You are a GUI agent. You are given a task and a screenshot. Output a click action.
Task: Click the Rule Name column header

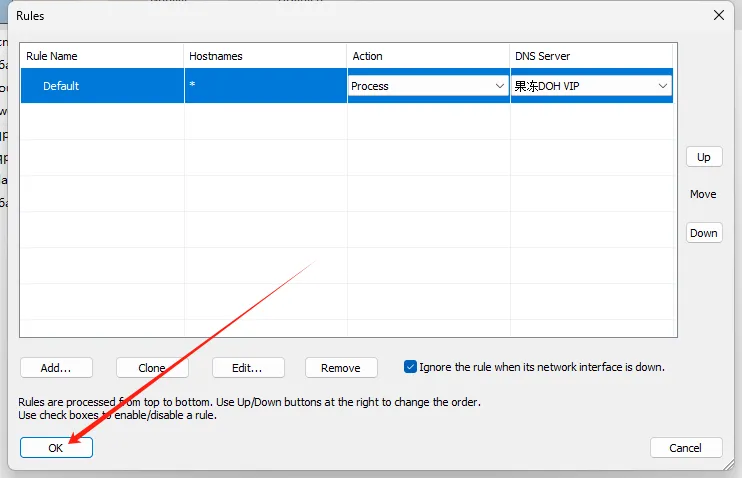pos(102,56)
